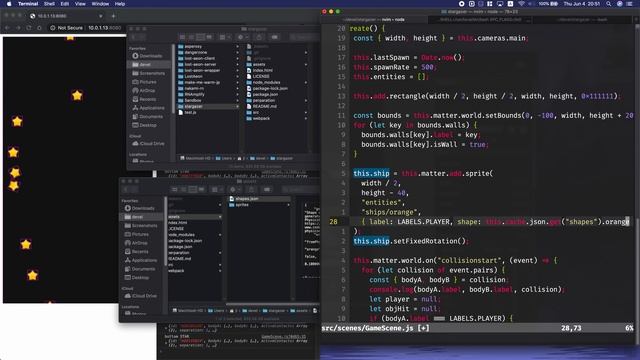Open Notification Center list icon
This screenshot has width=640, height=360.
click(629, 4)
